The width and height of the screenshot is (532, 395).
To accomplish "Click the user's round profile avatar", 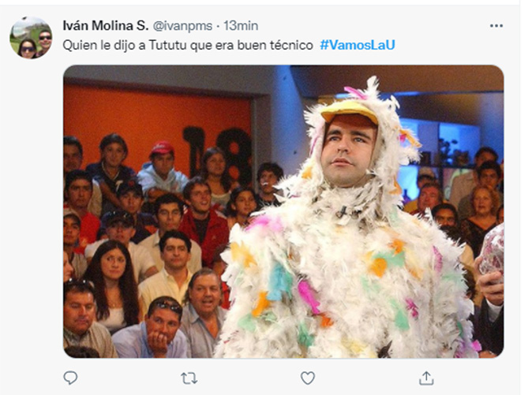I will (31, 38).
